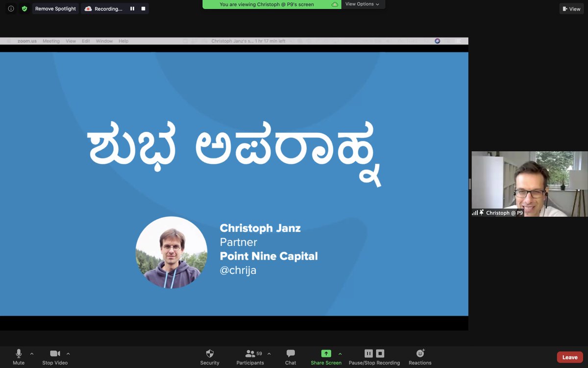Pause the recording from the top bar
This screenshot has height=368, width=588.
coord(132,9)
